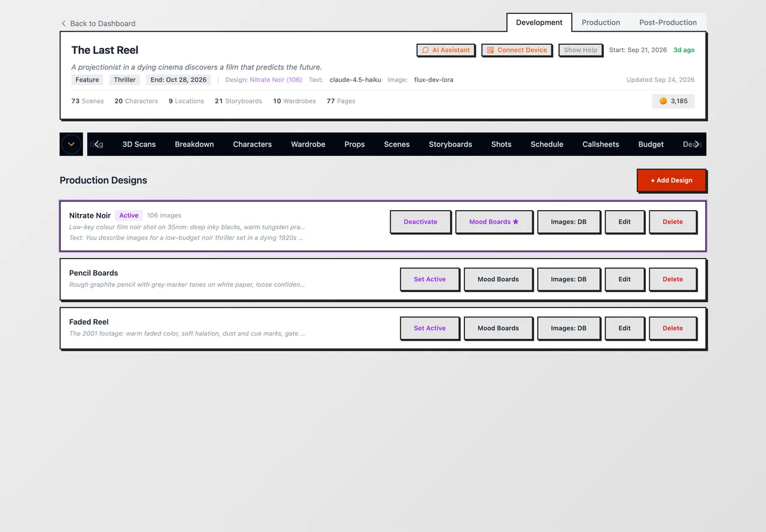766x532 pixels.
Task: Select the Development tab
Action: (539, 22)
